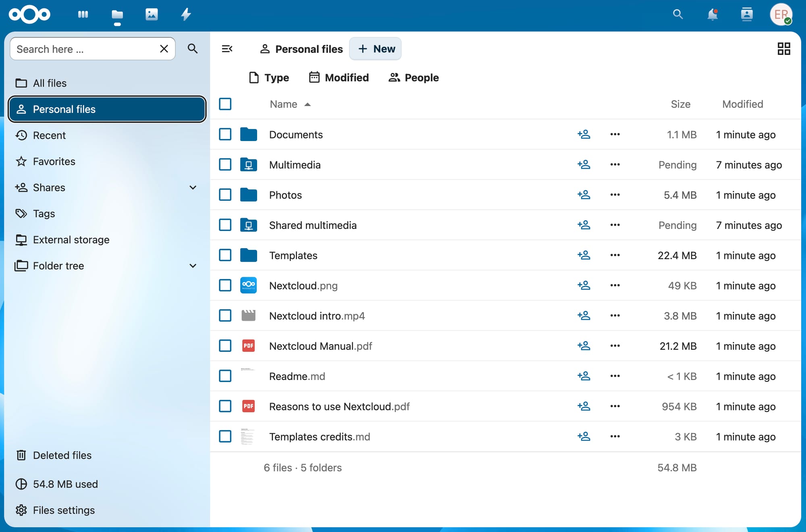
Task: Open the Templates folder actions menu
Action: pyautogui.click(x=615, y=255)
